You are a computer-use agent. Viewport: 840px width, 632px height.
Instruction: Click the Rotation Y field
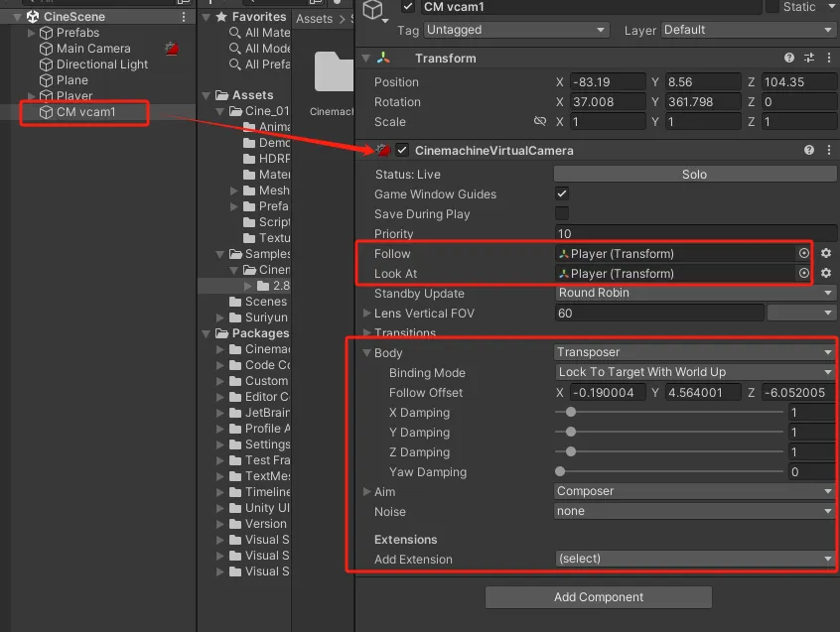pos(702,101)
